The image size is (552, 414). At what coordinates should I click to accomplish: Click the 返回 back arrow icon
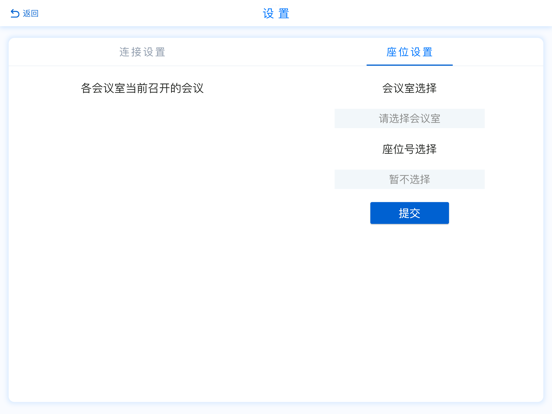(15, 13)
